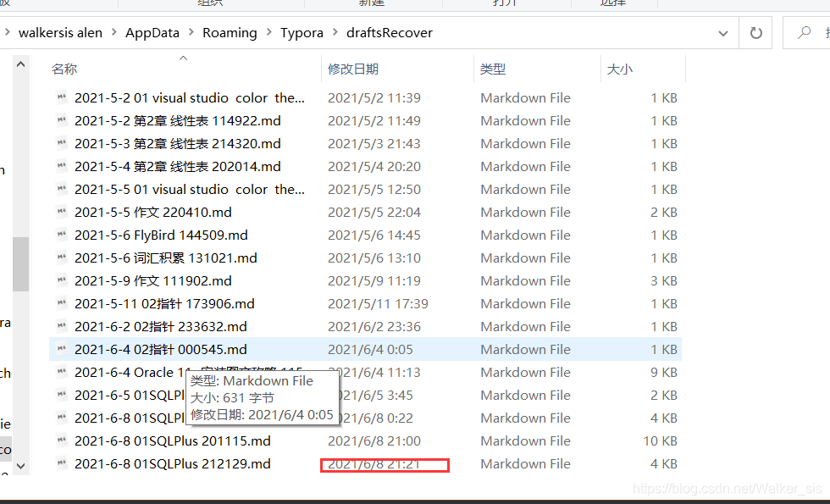
Task: Go to the Roaming breadcrumb
Action: 230,33
